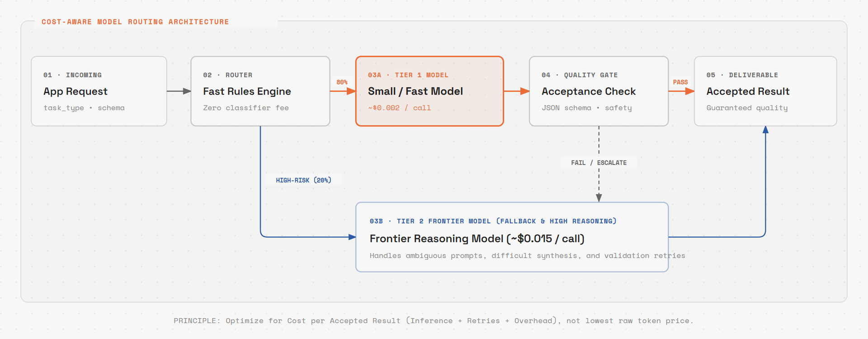Select the "Frontier Reasoning Model (~$0.015 / call)" heading
Viewport: 868px width, 339px height.
477,239
